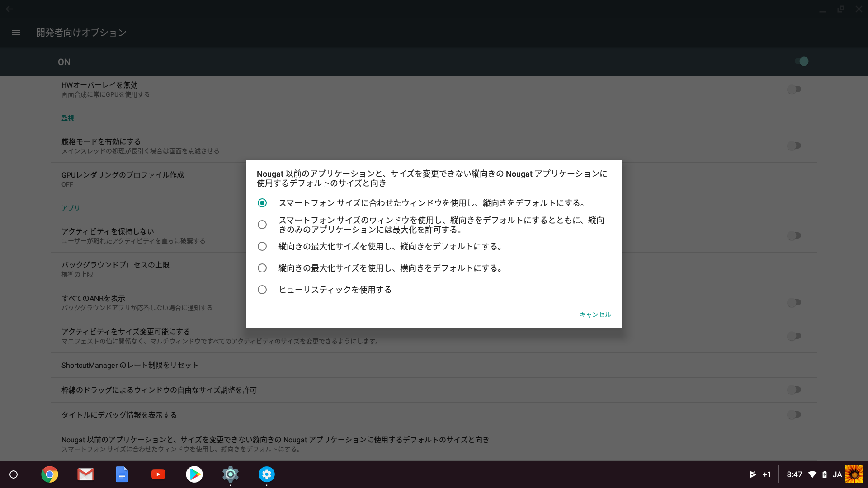The height and width of the screenshot is (488, 868).
Task: Click the JA input method indicator
Action: coord(837,474)
